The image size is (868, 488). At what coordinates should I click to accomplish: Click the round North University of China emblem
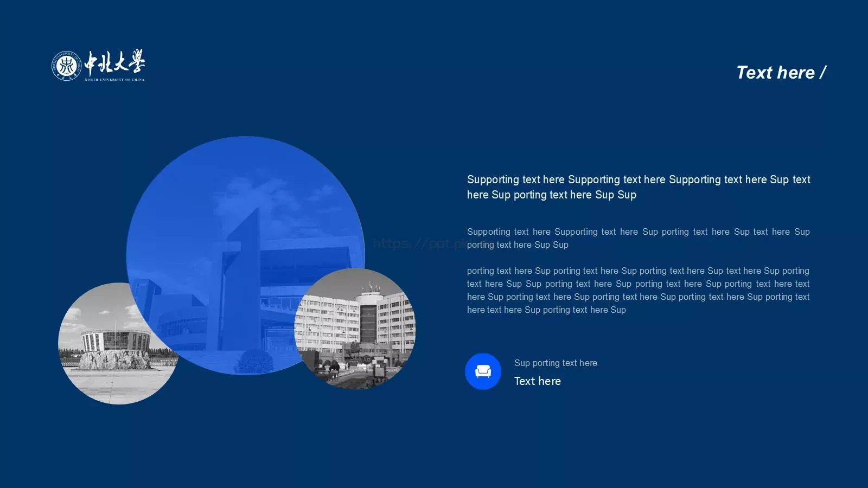click(x=66, y=66)
